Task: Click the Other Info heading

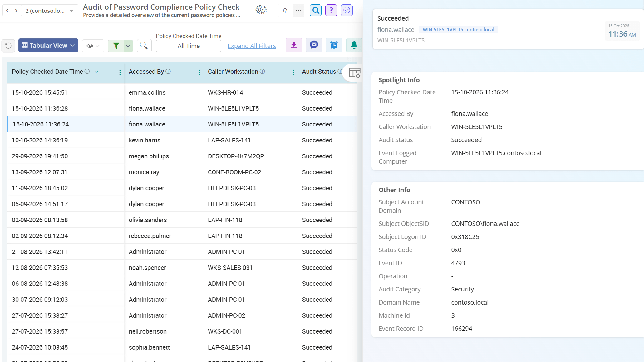Action: pyautogui.click(x=394, y=190)
